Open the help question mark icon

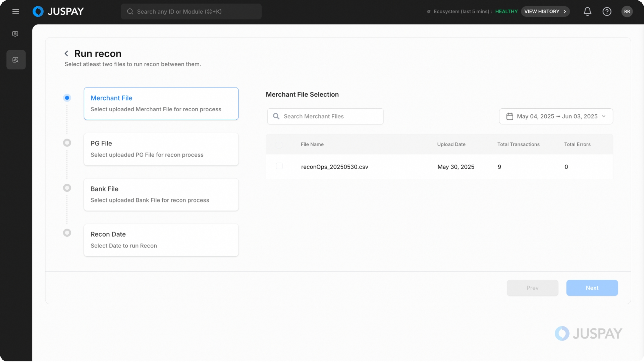[607, 12]
